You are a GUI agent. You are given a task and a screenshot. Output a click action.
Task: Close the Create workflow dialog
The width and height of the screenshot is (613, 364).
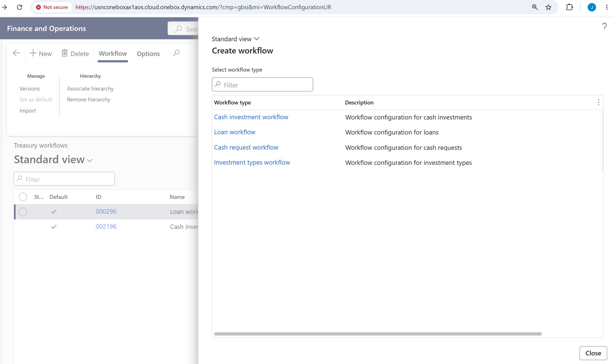coord(593,353)
